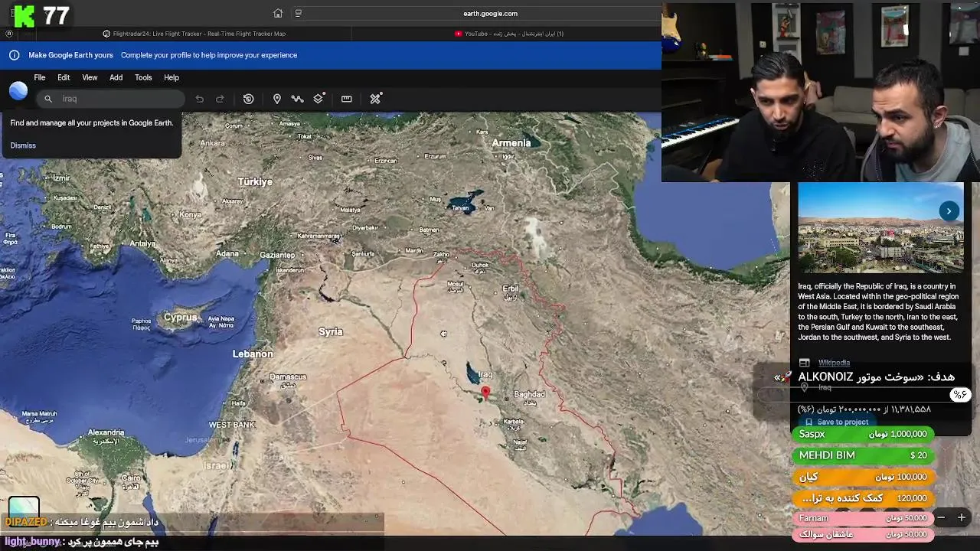
Task: Open the Tools menu
Action: [143, 77]
